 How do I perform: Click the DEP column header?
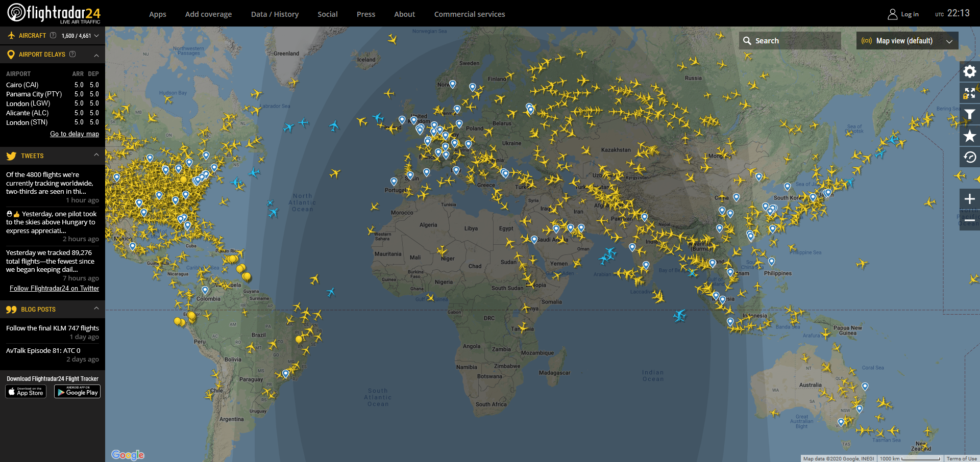(x=93, y=74)
